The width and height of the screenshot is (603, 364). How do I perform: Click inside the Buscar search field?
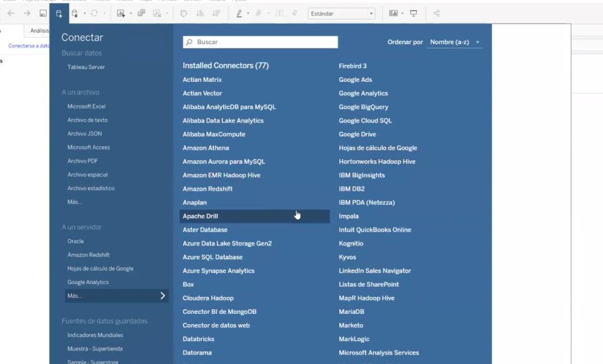pos(260,42)
